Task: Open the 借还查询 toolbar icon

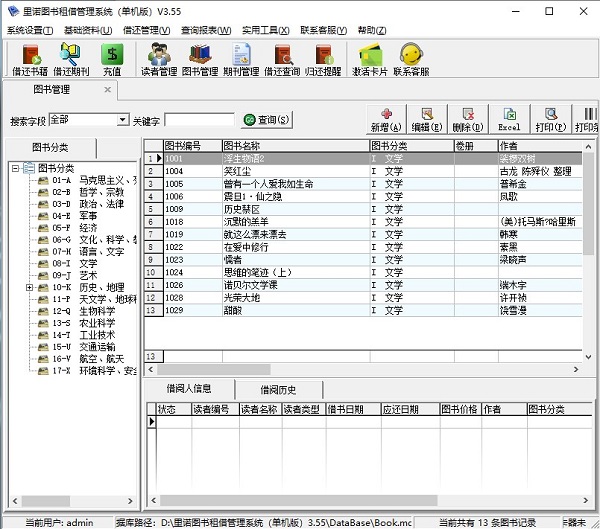Action: coord(282,59)
